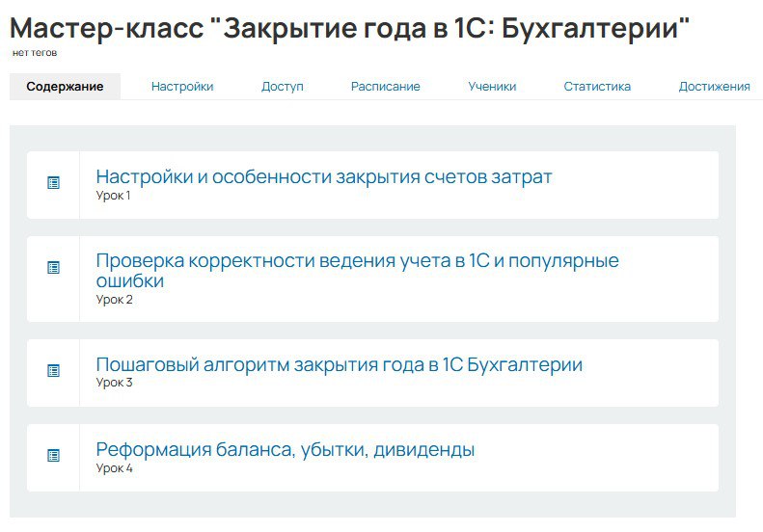Open the Расписание tab
The height and width of the screenshot is (532, 763).
pyautogui.click(x=385, y=87)
